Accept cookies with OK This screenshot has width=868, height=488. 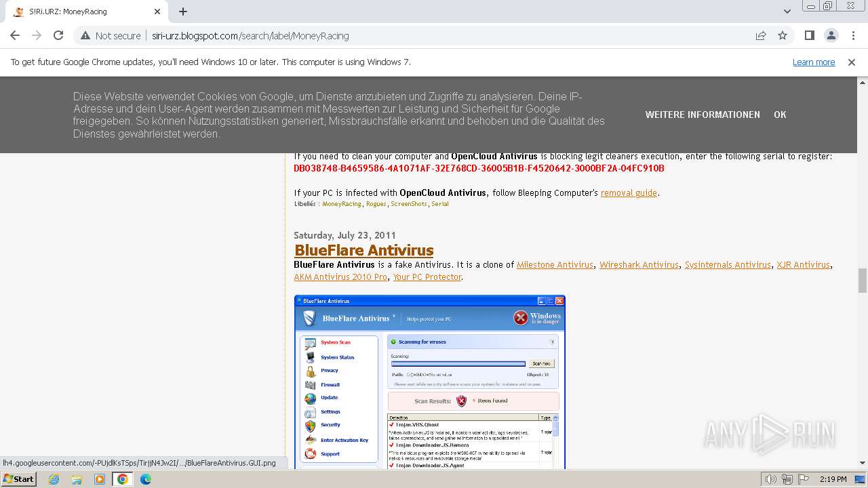780,115
